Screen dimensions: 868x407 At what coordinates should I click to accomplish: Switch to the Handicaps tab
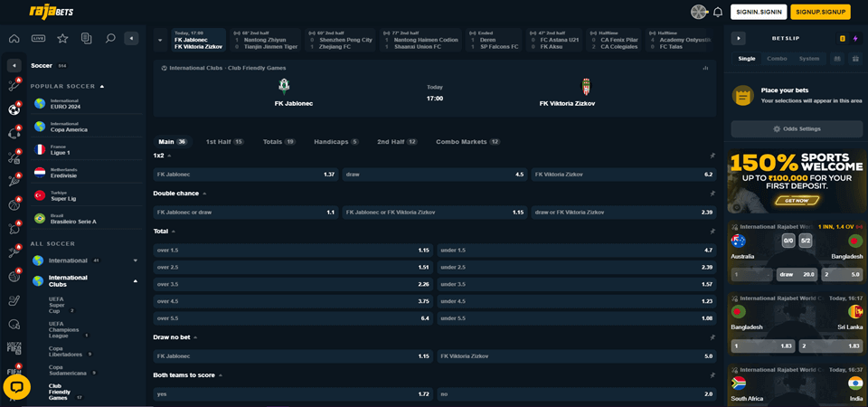336,142
